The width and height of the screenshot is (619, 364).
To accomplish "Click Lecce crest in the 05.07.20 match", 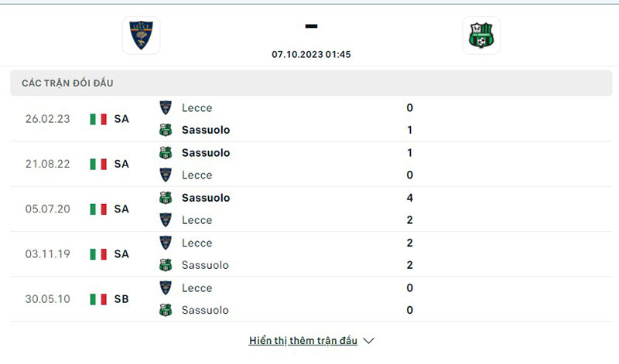I will pyautogui.click(x=166, y=220).
